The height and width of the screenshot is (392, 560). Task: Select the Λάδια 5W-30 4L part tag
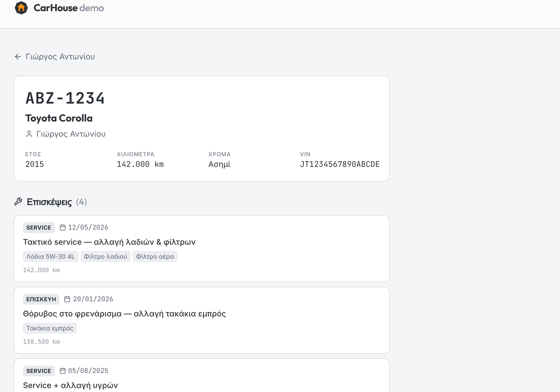[x=51, y=256]
